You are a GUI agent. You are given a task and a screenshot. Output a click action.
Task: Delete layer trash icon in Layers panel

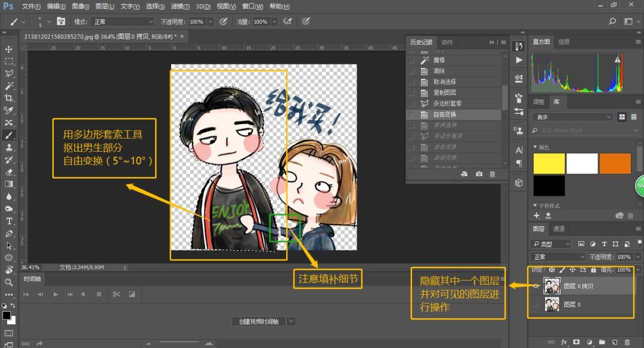627,342
